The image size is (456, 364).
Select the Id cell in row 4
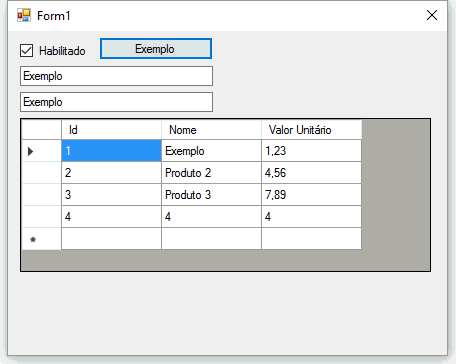[111, 217]
